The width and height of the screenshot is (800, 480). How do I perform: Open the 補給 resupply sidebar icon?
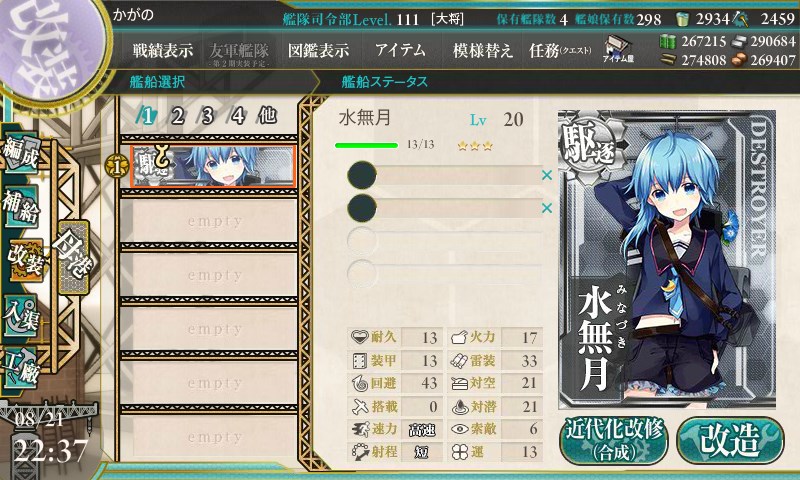click(x=20, y=207)
